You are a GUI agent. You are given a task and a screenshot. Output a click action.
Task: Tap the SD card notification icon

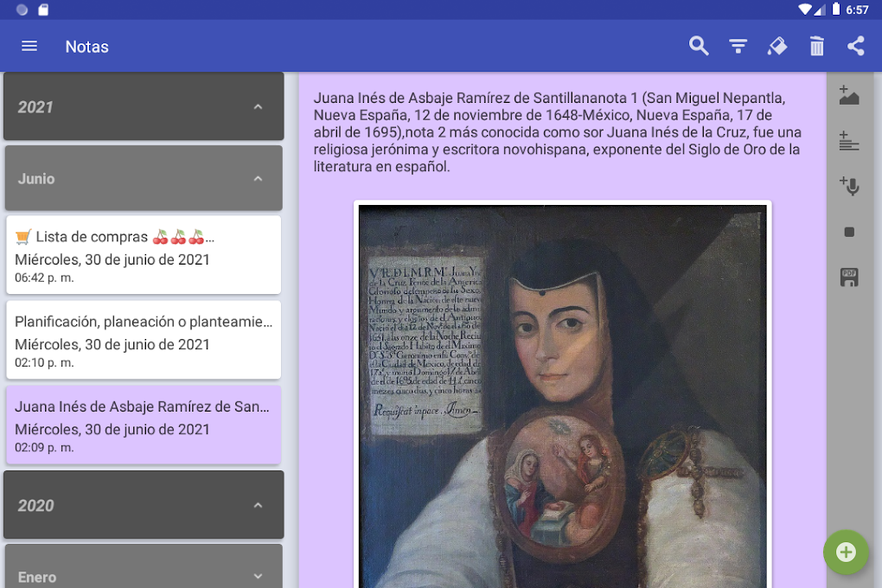coord(43,10)
